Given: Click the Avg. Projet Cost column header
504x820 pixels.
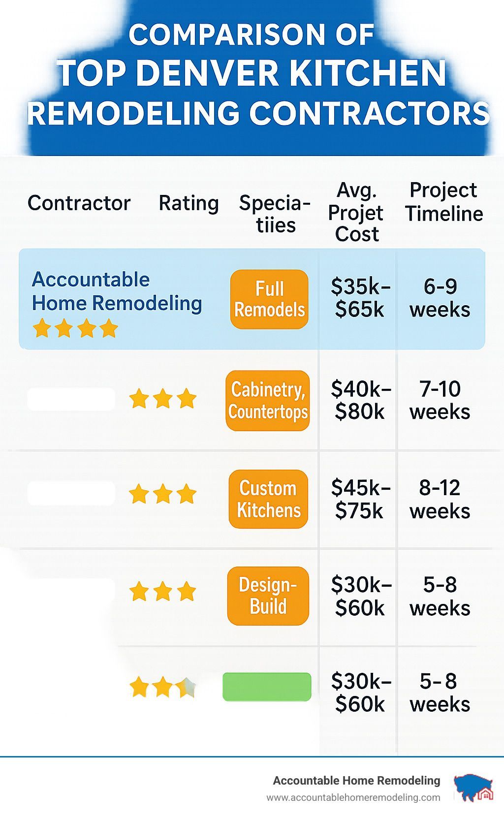Looking at the screenshot, I should point(356,212).
